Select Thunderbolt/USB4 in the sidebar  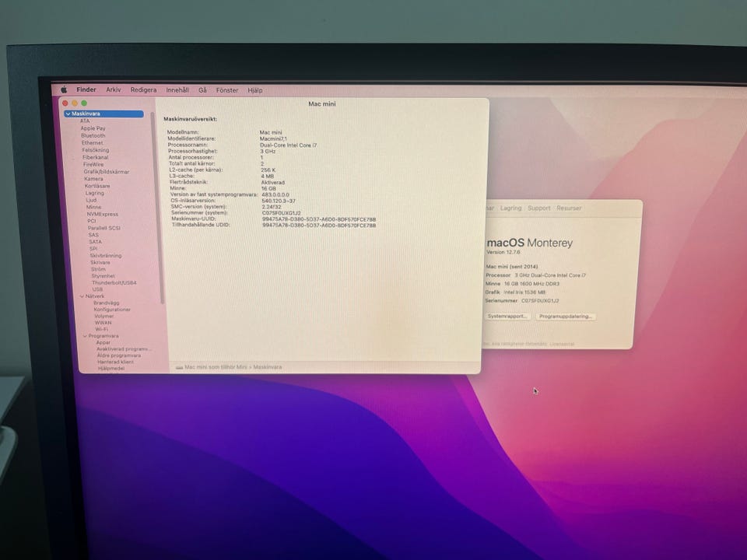(114, 283)
